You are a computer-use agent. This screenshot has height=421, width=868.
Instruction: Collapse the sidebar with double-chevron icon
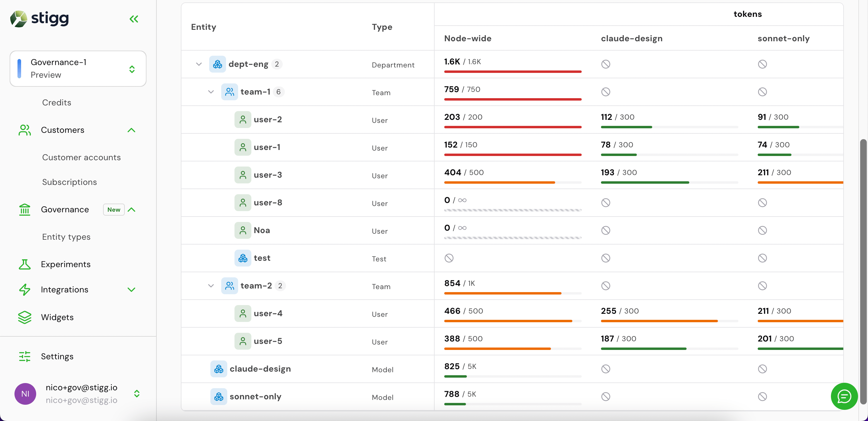click(134, 19)
